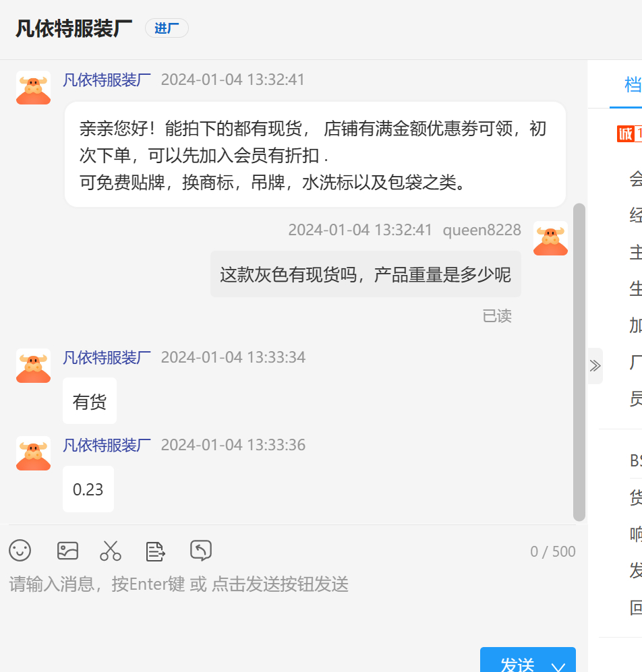
Task: Click queen8228's avatar icon
Action: coord(551,239)
